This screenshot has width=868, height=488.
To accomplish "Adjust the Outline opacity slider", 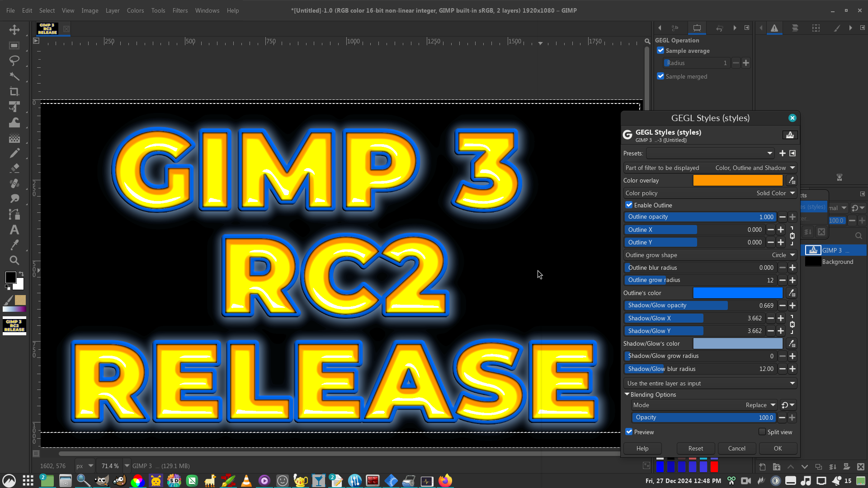I will (700, 217).
